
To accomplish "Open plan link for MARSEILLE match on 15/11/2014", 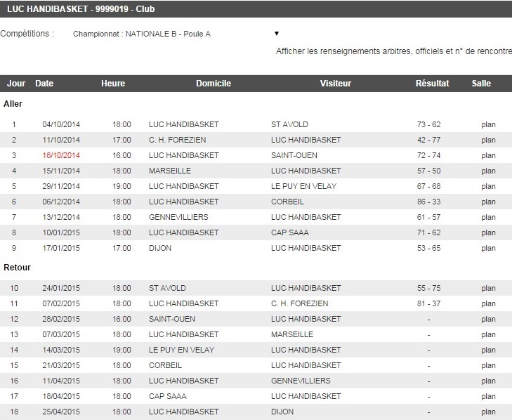I will 488,171.
